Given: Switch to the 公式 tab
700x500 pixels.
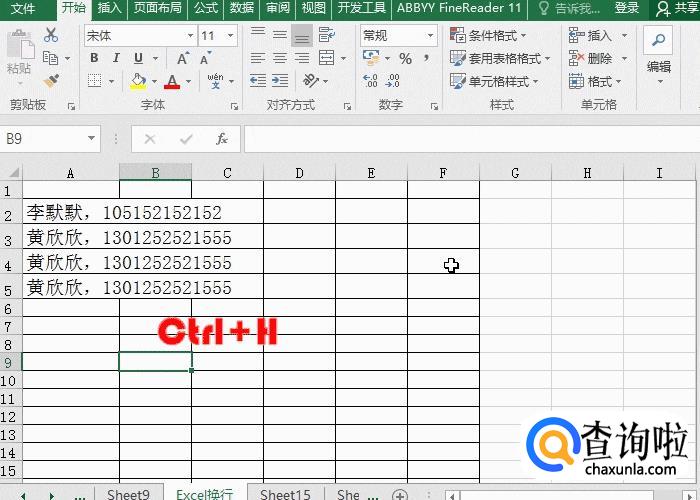Looking at the screenshot, I should pos(206,8).
